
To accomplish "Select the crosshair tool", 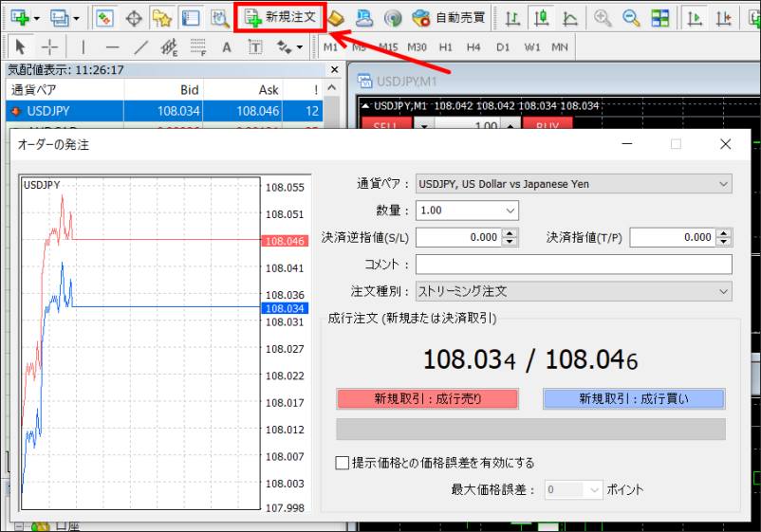I will (x=49, y=47).
